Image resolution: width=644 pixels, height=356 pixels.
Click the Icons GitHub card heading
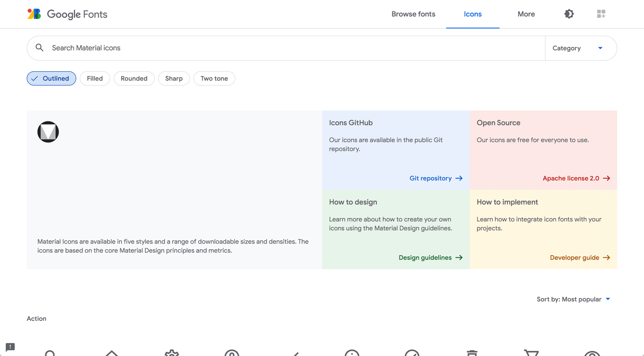[351, 123]
